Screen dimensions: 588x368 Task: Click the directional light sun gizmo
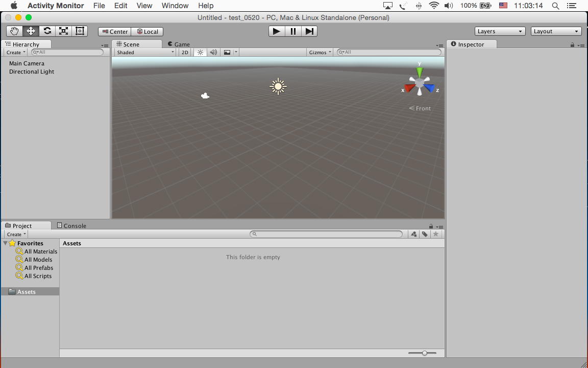pos(278,87)
